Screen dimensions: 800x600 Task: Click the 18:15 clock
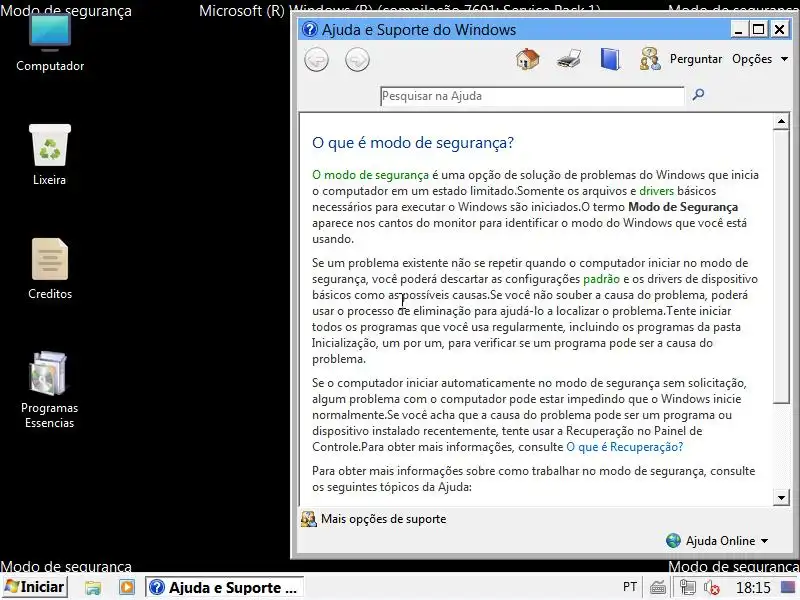(x=753, y=588)
